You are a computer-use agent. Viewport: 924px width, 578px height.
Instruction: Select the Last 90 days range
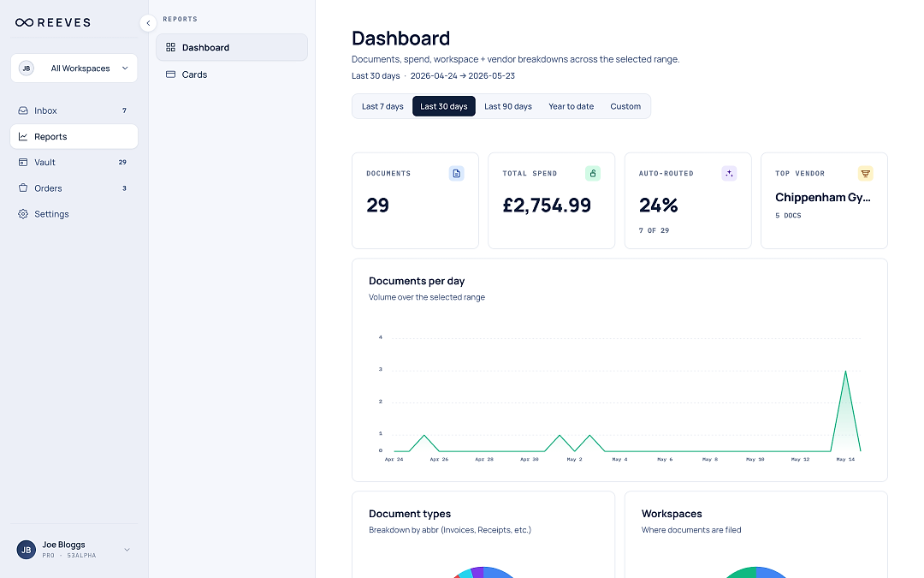(508, 106)
